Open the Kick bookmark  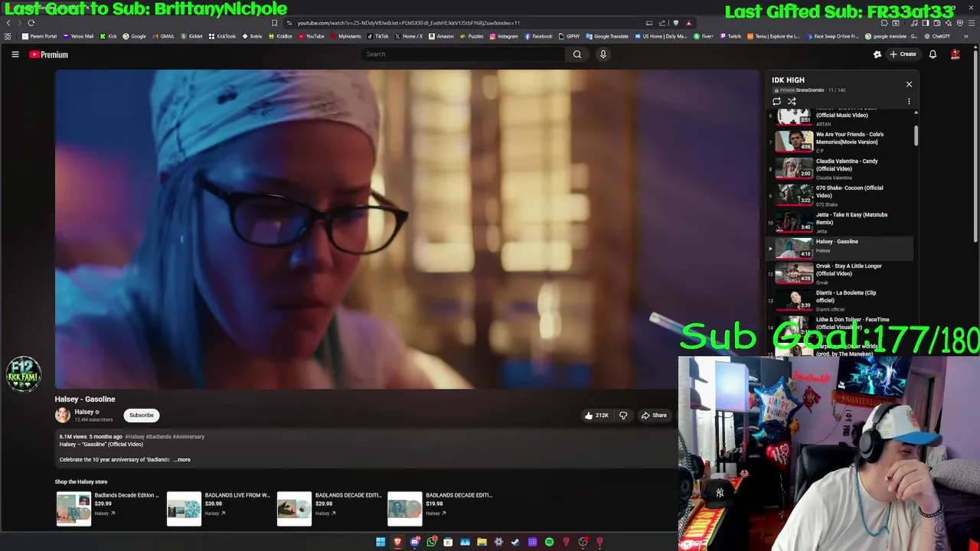click(108, 36)
